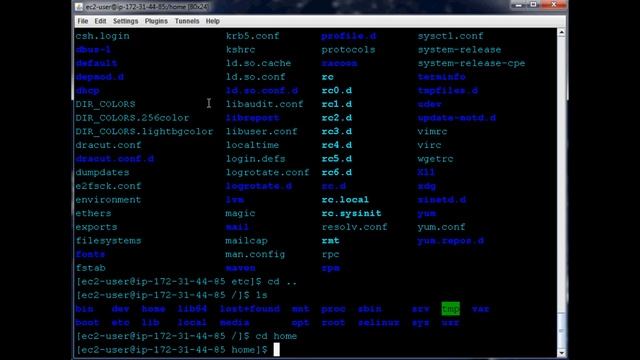Click the file name dracut.conf

tap(109, 145)
